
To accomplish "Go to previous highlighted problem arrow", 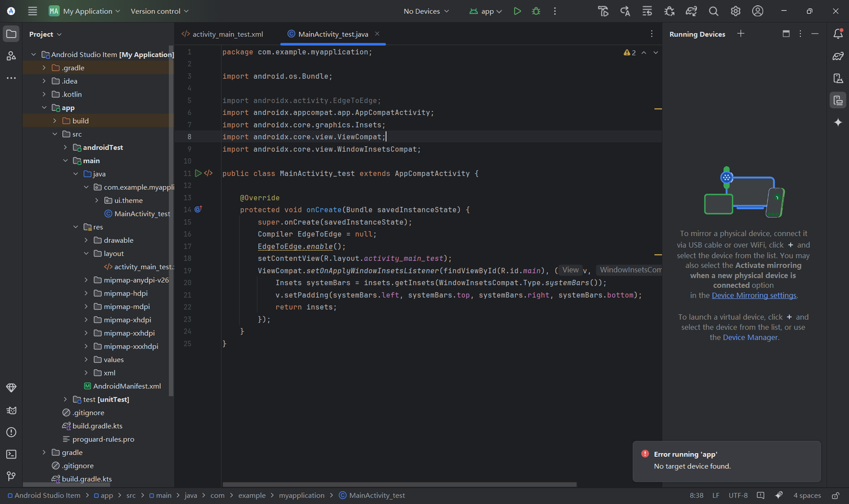I will coord(644,53).
